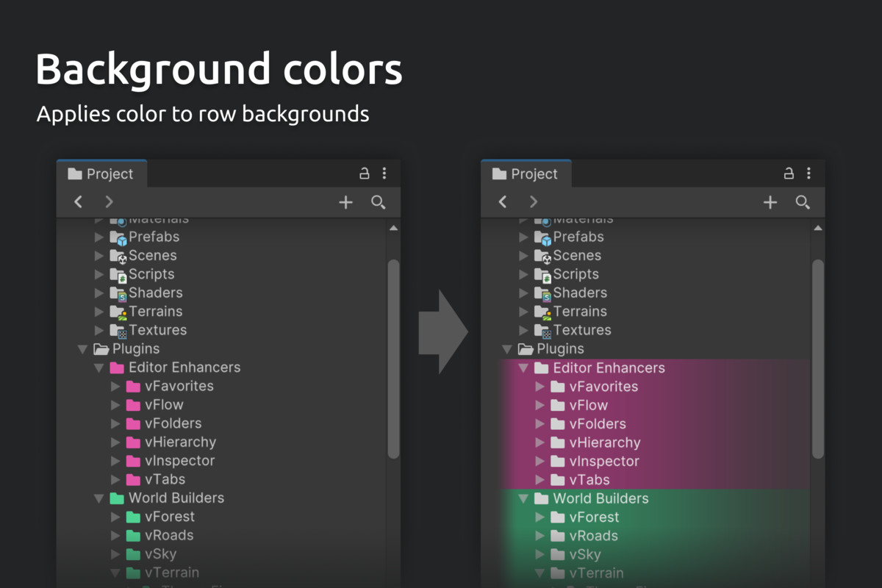
Task: Click scroll-up arrow in left panel
Action: [393, 229]
